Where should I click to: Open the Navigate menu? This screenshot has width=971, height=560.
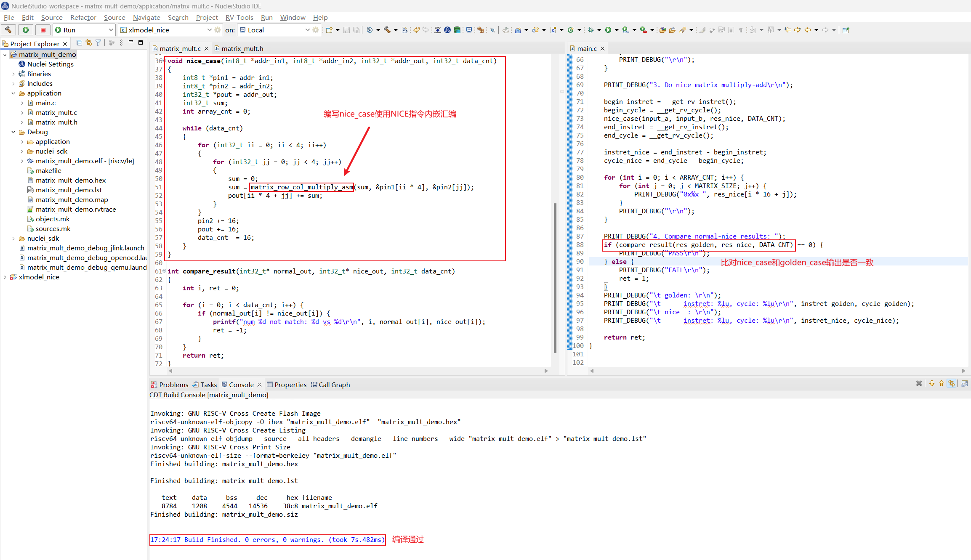146,17
